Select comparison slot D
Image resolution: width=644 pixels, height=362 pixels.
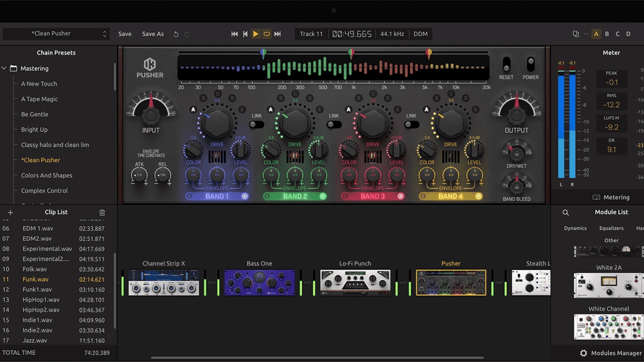[x=628, y=34]
